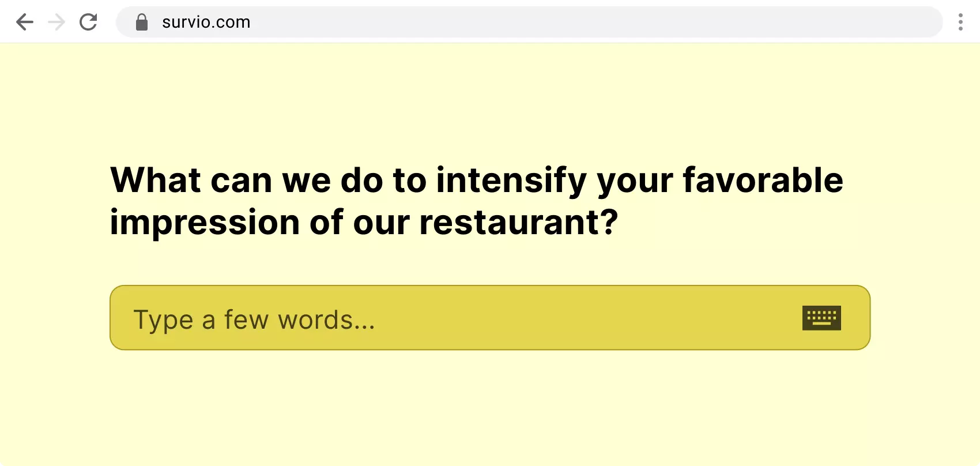Viewport: 980px width, 466px height.
Task: Click the blank yellow area below the answer box
Action: pyautogui.click(x=490, y=409)
